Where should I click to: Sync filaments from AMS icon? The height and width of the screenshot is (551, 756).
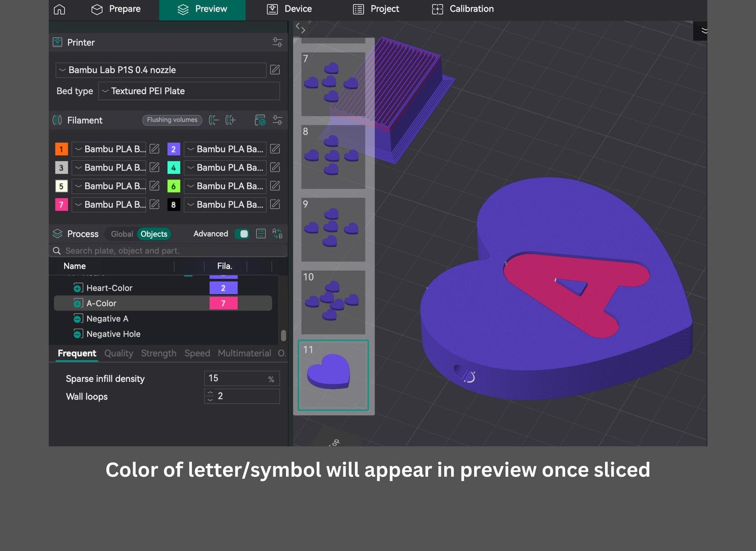click(260, 120)
